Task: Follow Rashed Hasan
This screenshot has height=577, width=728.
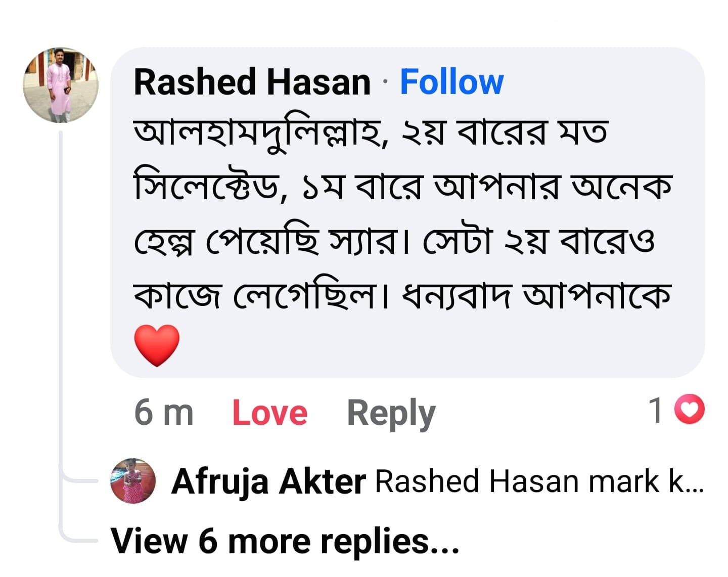Action: [x=451, y=82]
